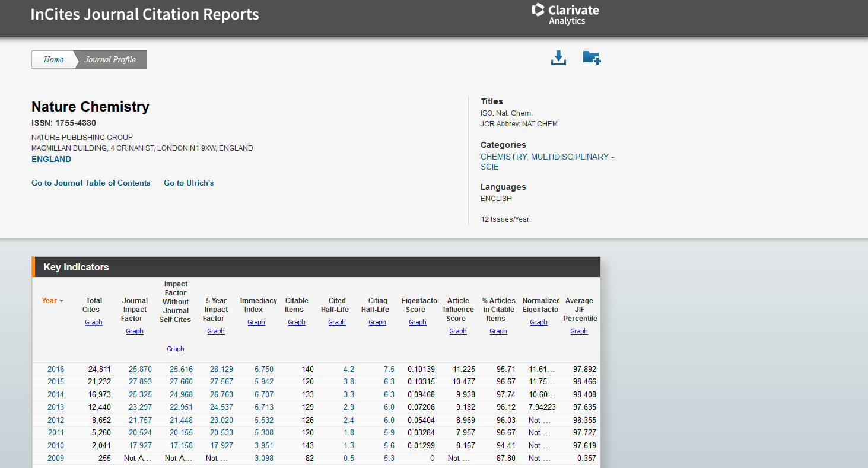The height and width of the screenshot is (468, 868).
Task: Open Graph under Article Influence Score
Action: coord(458,331)
